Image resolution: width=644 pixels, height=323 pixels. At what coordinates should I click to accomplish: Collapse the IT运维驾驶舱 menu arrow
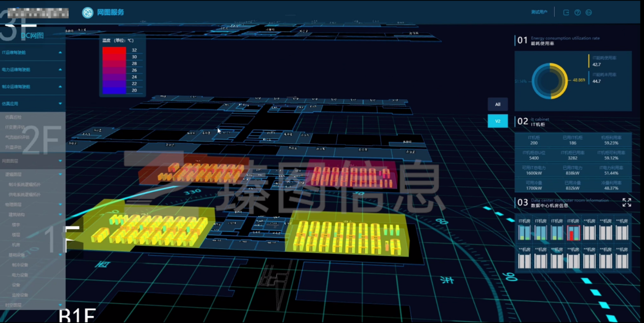pos(60,52)
